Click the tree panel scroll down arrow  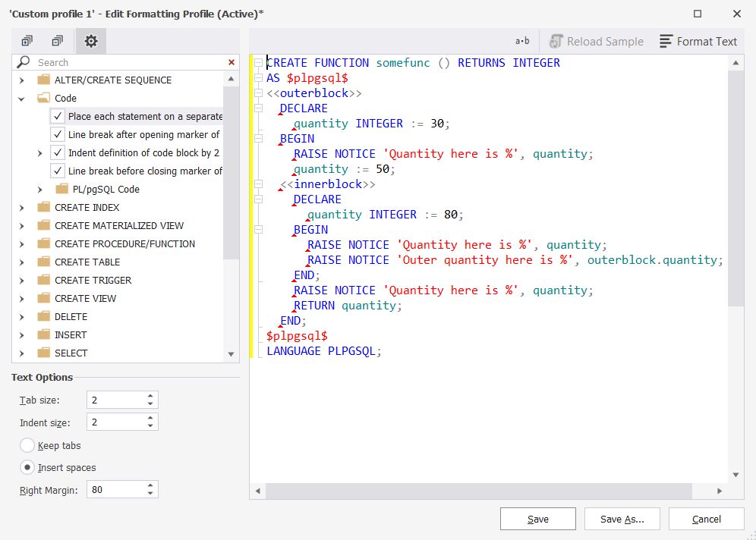pos(231,354)
